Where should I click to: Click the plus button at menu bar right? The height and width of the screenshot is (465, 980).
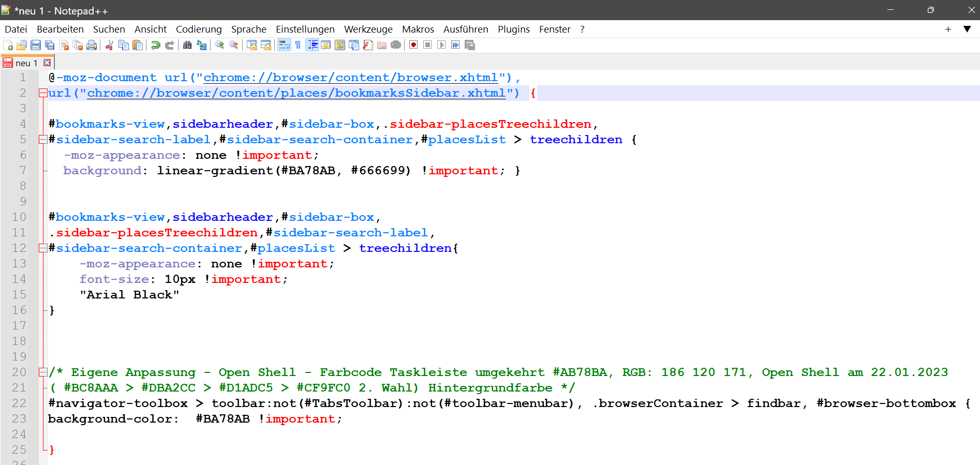tap(948, 29)
